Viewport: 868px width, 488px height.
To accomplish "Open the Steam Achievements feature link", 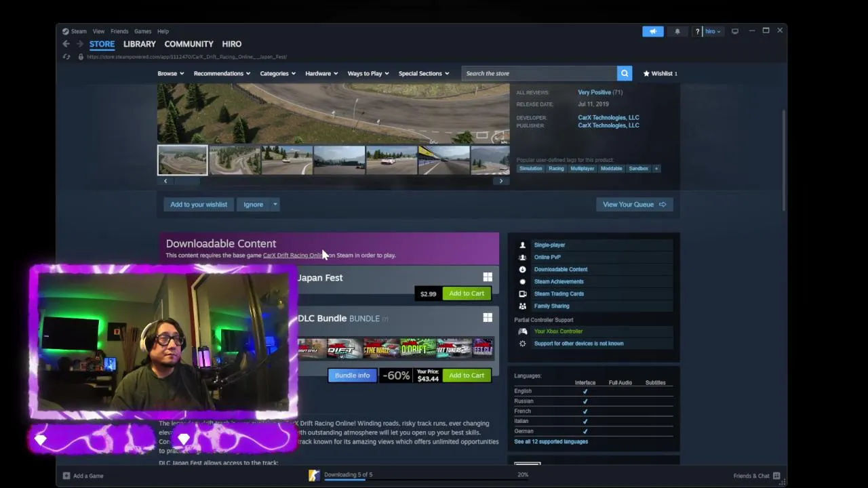I will (559, 281).
